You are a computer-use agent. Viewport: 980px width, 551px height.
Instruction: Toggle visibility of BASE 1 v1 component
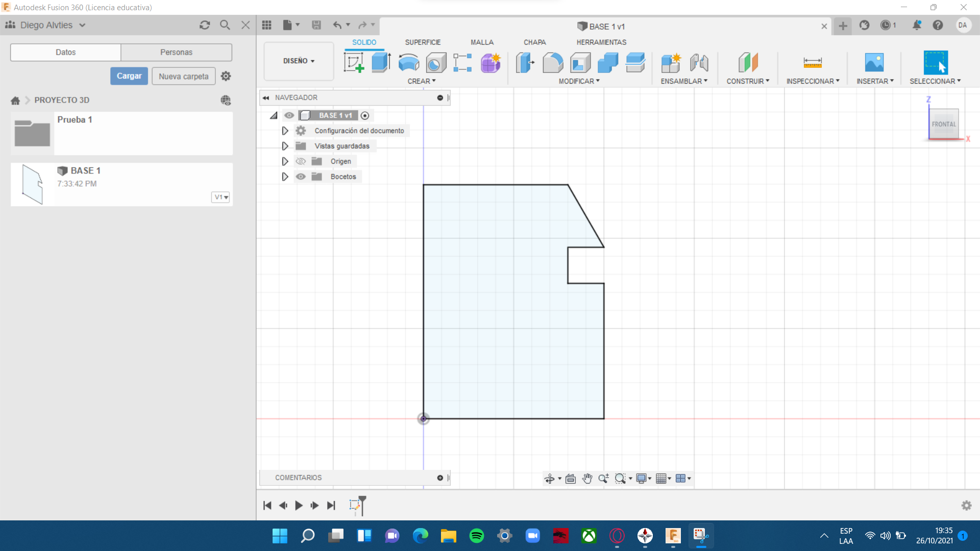[289, 115]
